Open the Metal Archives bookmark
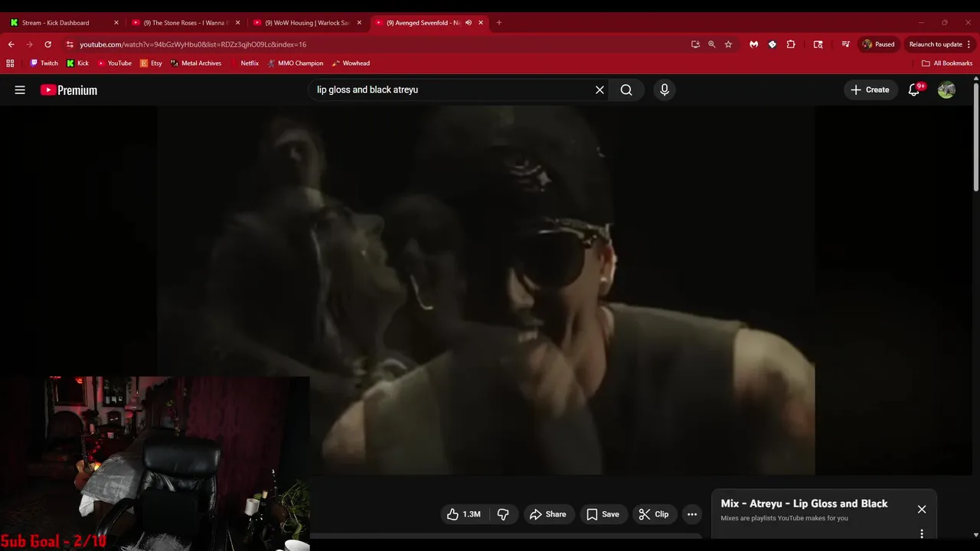The height and width of the screenshot is (551, 980). coord(196,64)
